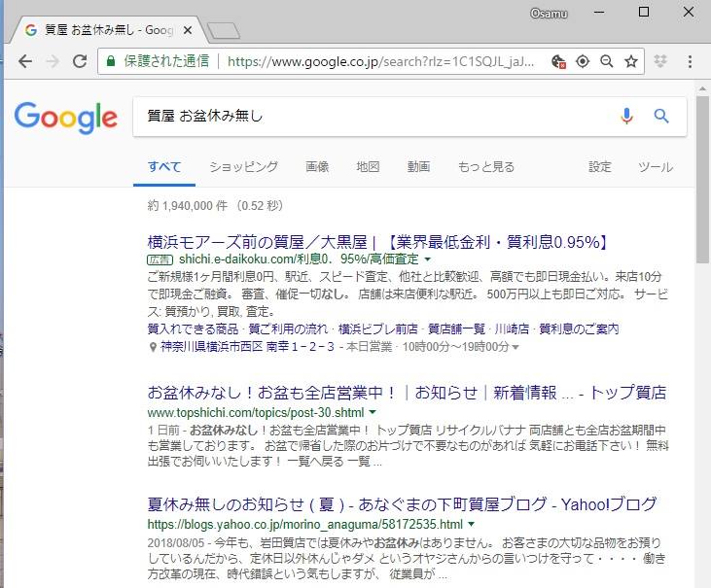Open the 横浜モアーズ前の質屋／大黒屋 ad link
Screen dimensions: 711x588
point(377,242)
